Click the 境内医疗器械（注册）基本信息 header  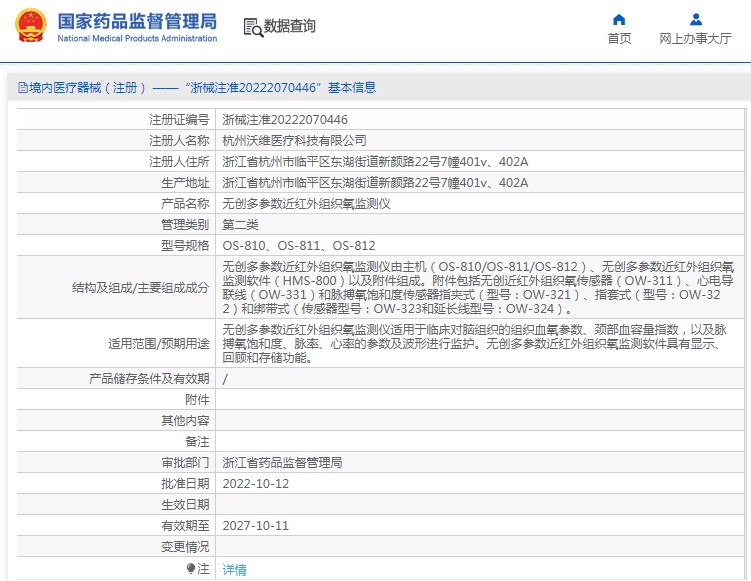pyautogui.click(x=197, y=88)
